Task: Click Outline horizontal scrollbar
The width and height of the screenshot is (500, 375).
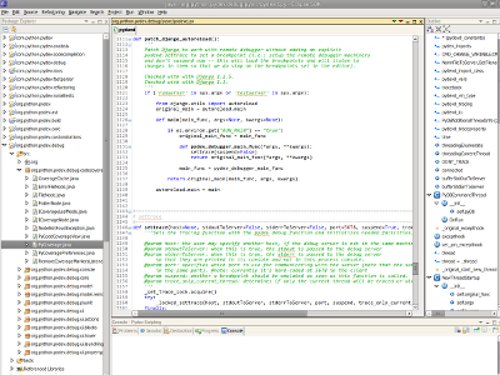Action: pos(461,313)
